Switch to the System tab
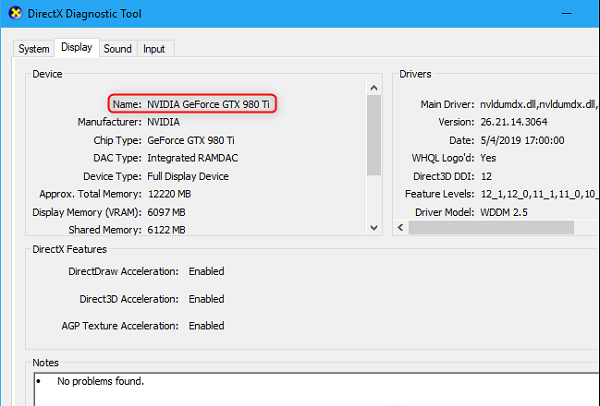This screenshot has width=600, height=406. click(34, 48)
